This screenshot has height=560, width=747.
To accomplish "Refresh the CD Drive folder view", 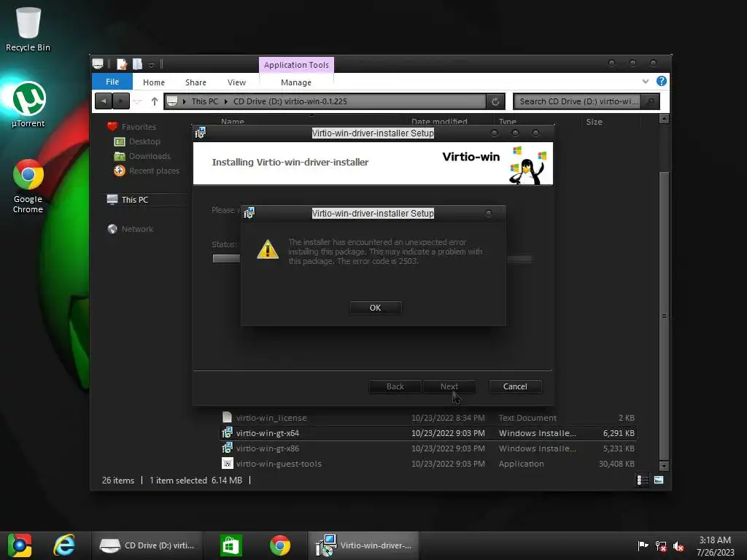I will coord(495,101).
